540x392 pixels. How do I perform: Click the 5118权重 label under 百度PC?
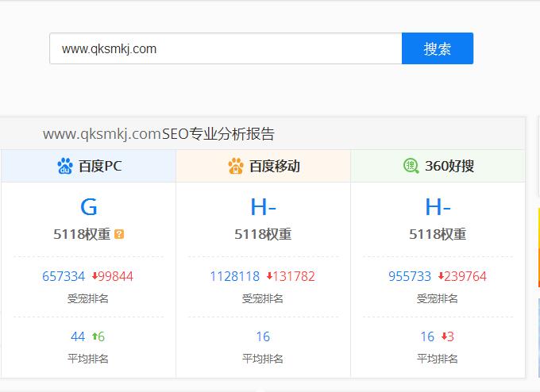click(x=82, y=234)
